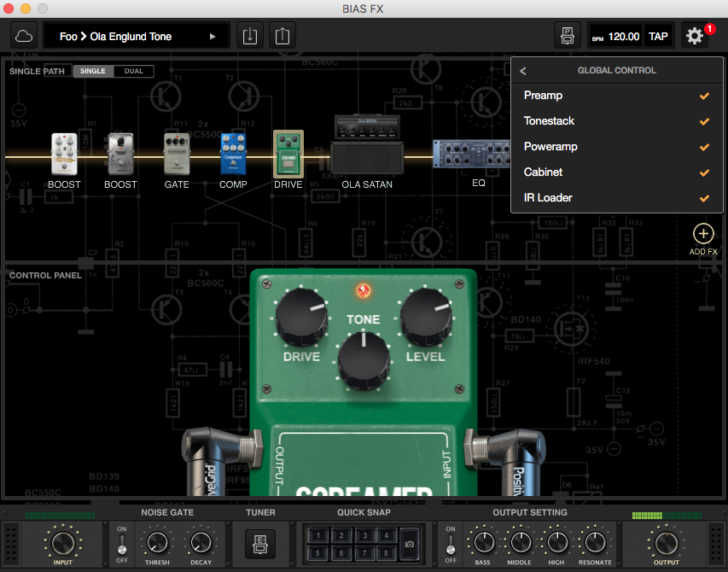Click the Screamer TONE knob
The height and width of the screenshot is (572, 728).
coord(363,360)
